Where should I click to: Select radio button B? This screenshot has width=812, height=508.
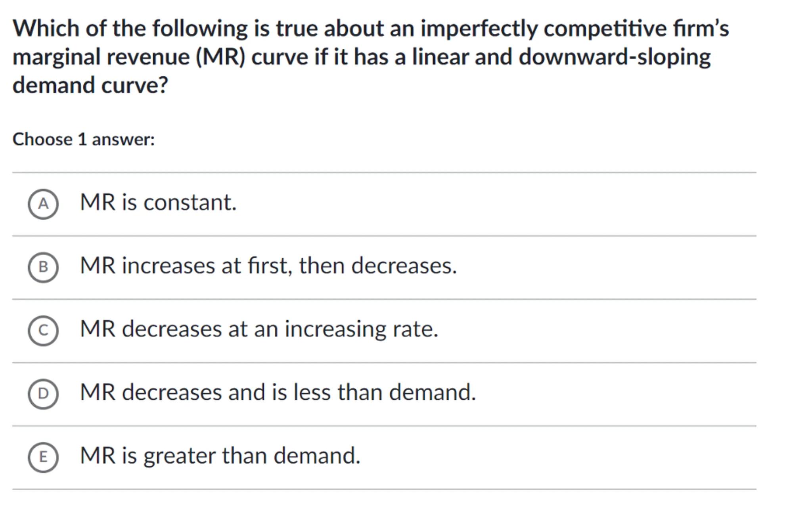[x=43, y=267]
